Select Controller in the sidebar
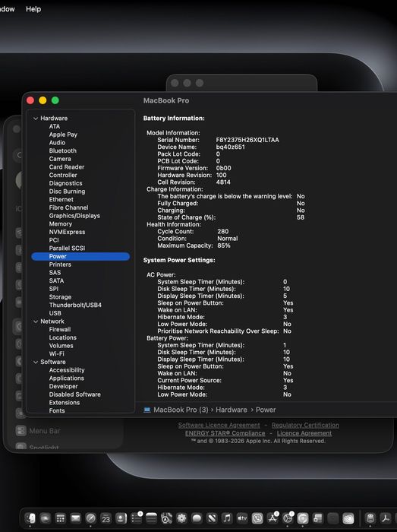The height and width of the screenshot is (532, 397). pyautogui.click(x=63, y=176)
